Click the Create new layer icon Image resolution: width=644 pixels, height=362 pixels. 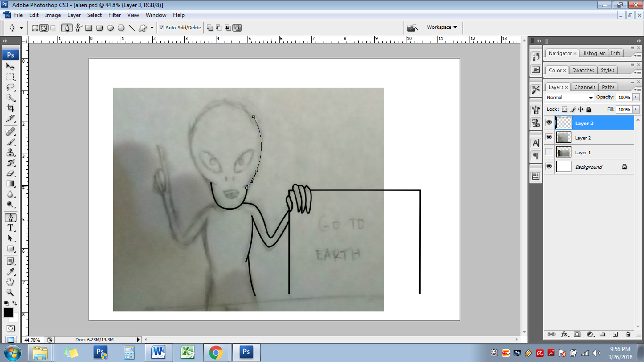[x=615, y=334]
